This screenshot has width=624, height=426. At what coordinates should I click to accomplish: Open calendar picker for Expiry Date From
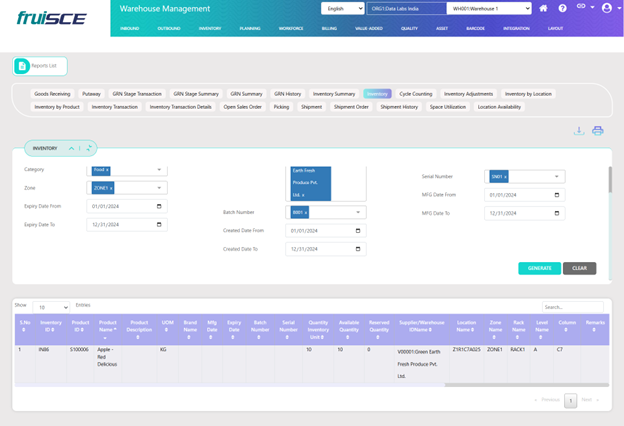pyautogui.click(x=159, y=207)
